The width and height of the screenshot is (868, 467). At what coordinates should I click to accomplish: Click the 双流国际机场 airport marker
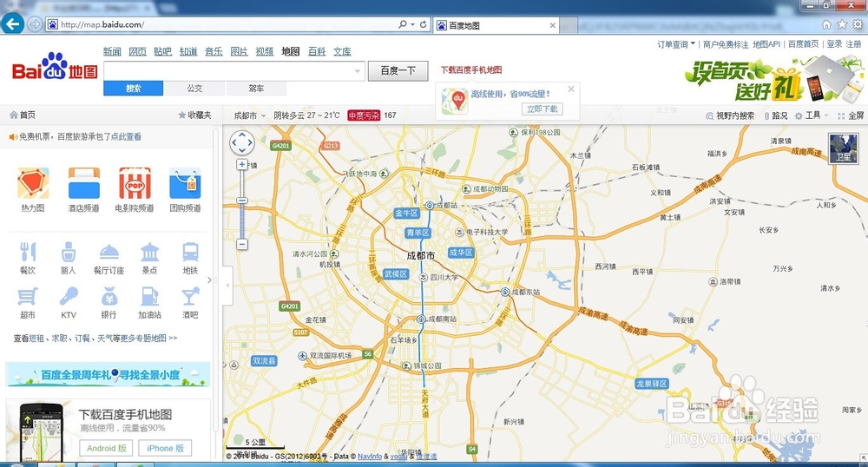pos(302,356)
